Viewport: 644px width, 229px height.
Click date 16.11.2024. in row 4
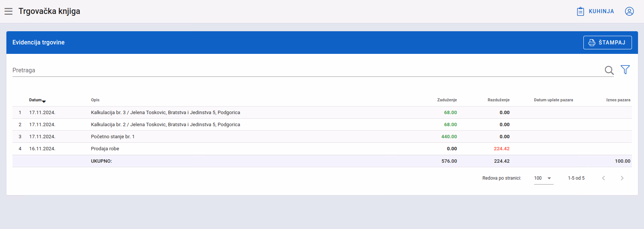42,149
